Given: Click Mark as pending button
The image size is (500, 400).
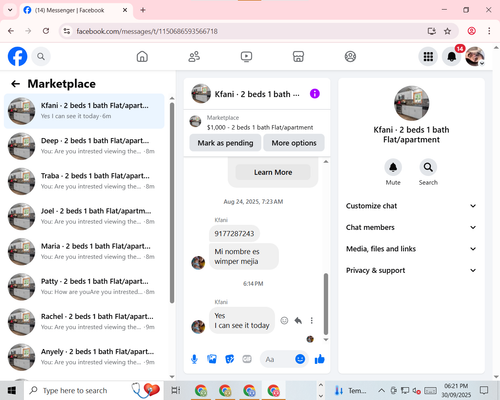Looking at the screenshot, I should [x=225, y=143].
